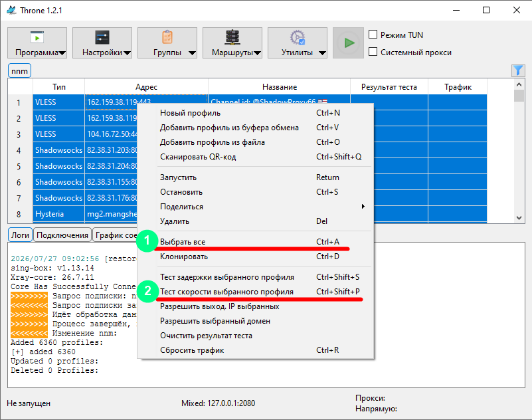Screen dimensions: 532x420
Task: Open the Настройки toolbar menu
Action: [102, 43]
